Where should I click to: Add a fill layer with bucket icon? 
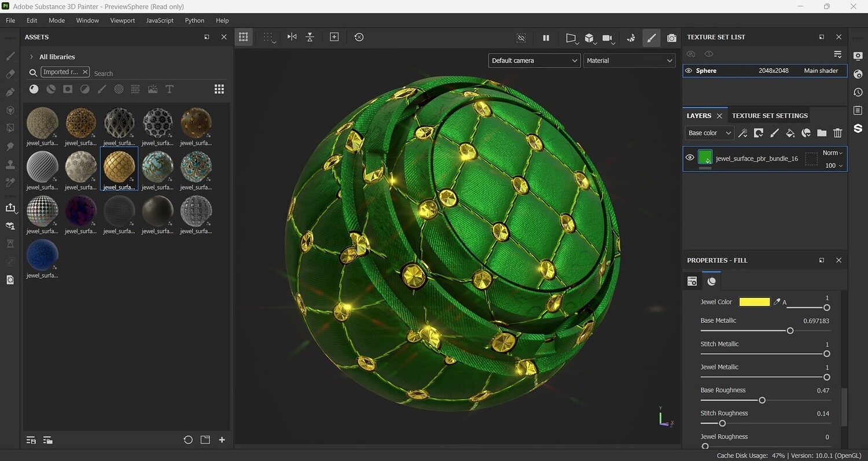pyautogui.click(x=790, y=133)
